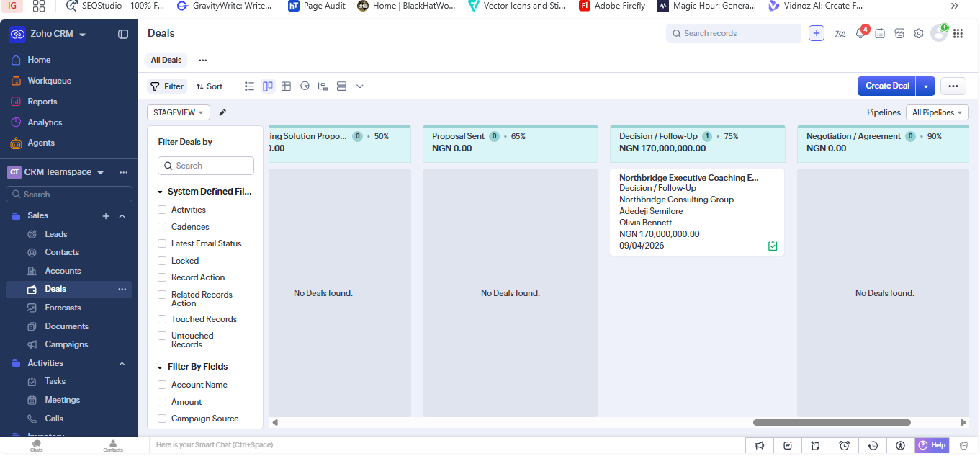Collapse the Activities group chevron
The width and height of the screenshot is (980, 456).
pyautogui.click(x=122, y=364)
